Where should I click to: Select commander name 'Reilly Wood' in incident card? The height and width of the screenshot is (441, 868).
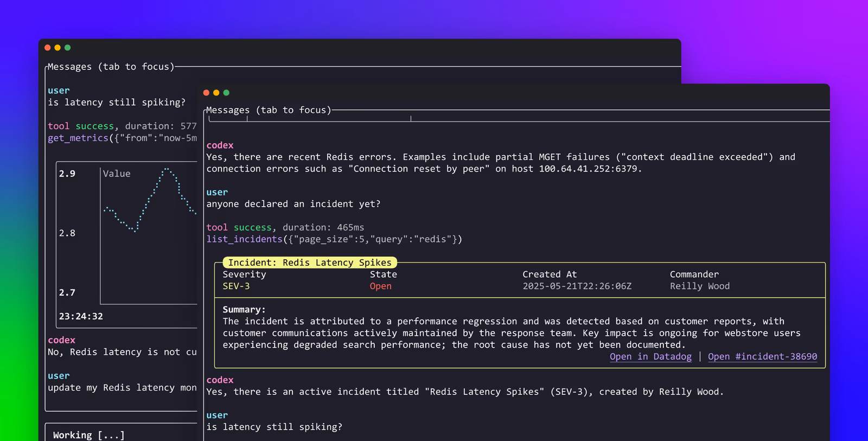700,286
